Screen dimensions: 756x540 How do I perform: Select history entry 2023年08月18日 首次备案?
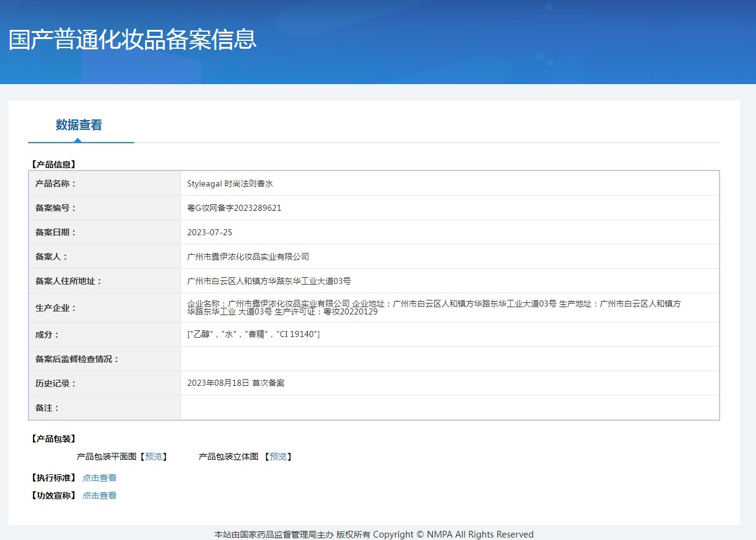coord(236,383)
